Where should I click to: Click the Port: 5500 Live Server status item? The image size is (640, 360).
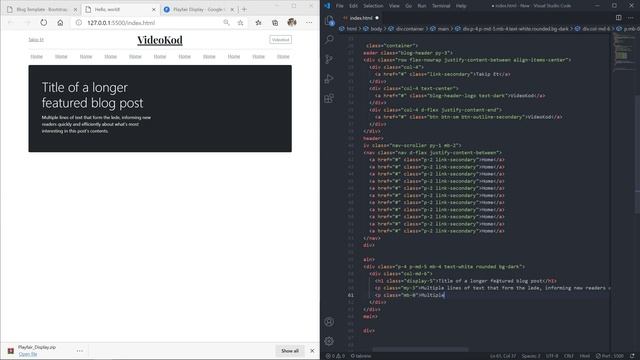[x=609, y=356]
